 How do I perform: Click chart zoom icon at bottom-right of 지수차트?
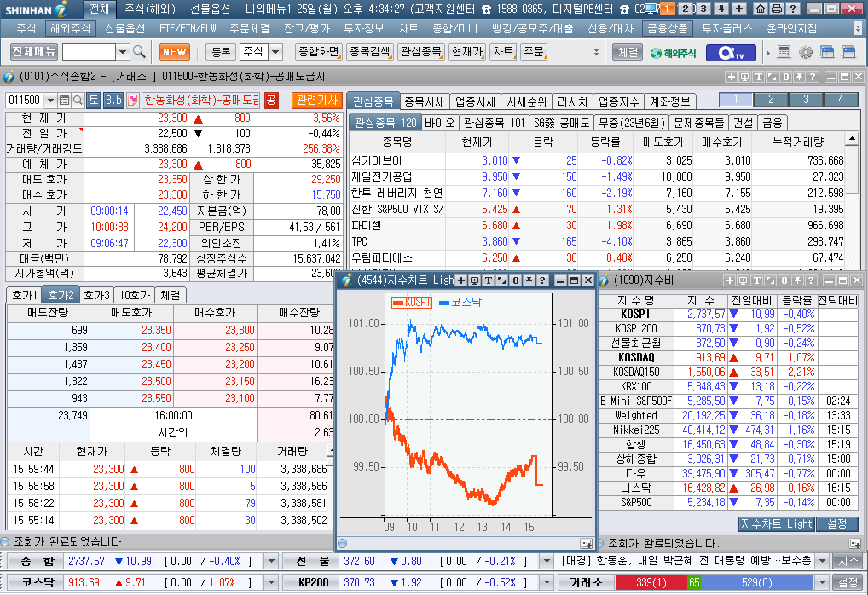click(586, 544)
